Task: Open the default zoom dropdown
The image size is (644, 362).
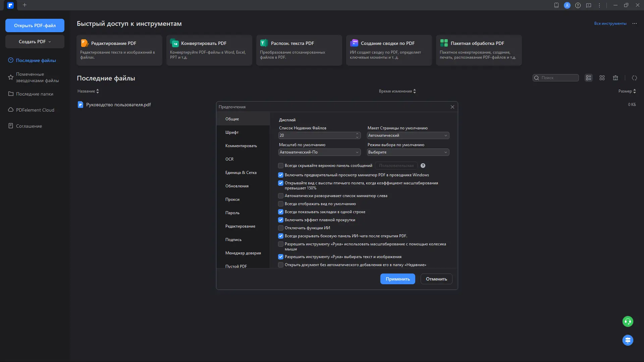Action: [x=319, y=152]
